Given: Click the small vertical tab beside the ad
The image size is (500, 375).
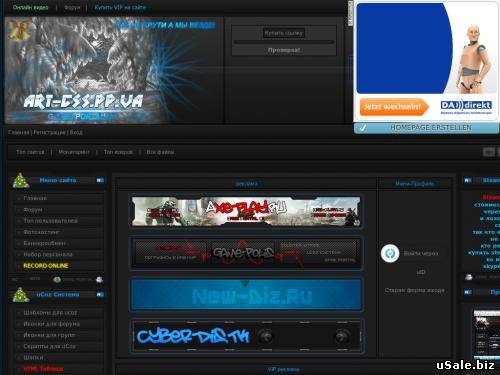Looking at the screenshot, I should click(350, 13).
